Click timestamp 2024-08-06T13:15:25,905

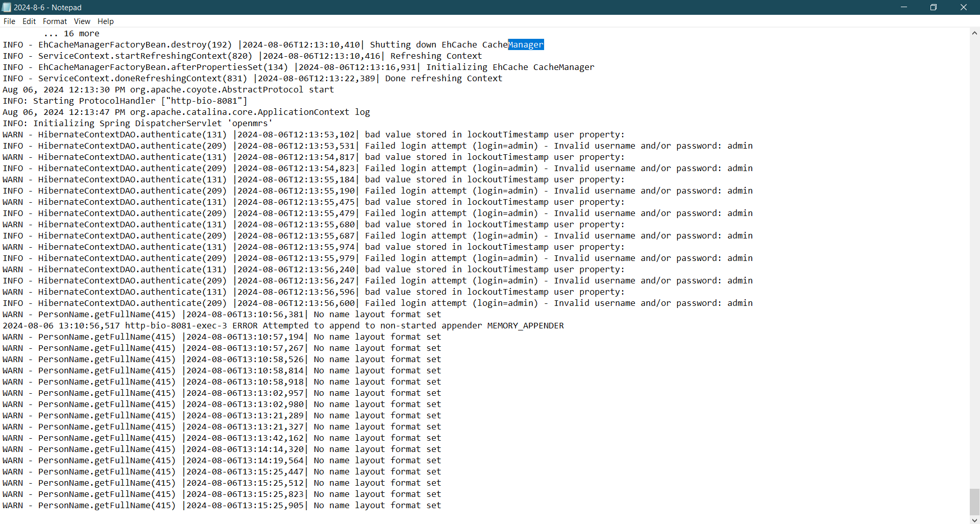coord(245,506)
